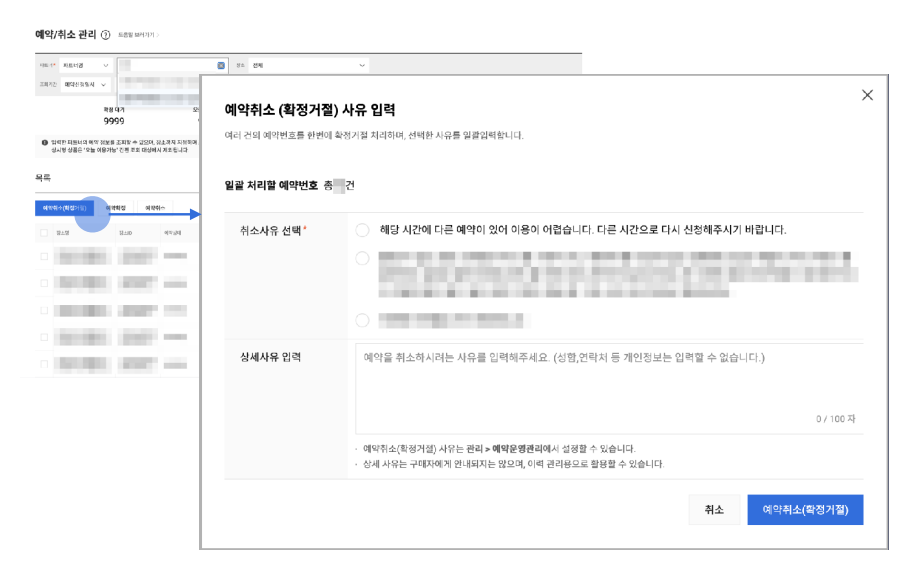Confirm with blue 예약취소(확정거절) dialog button
The width and height of the screenshot is (906, 561).
coord(804,509)
